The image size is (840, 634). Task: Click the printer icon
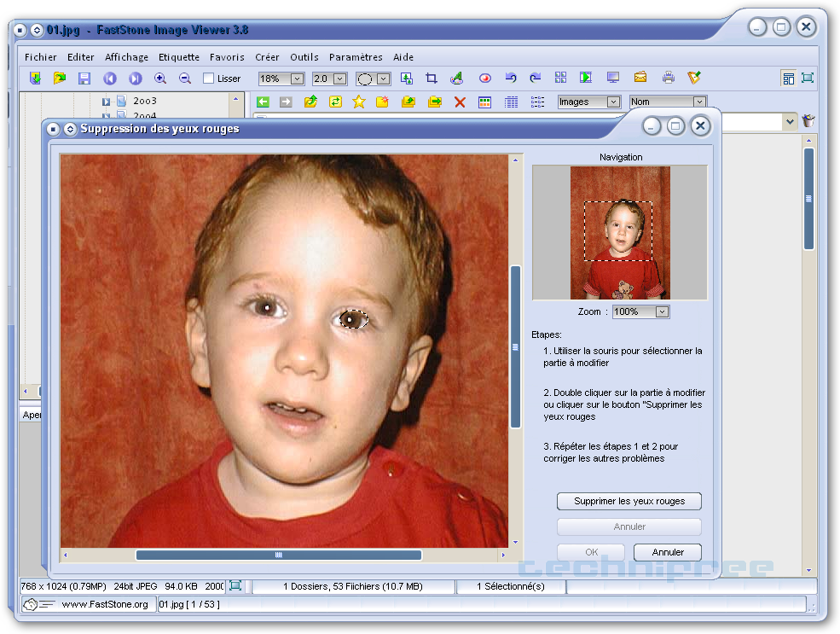coord(669,79)
